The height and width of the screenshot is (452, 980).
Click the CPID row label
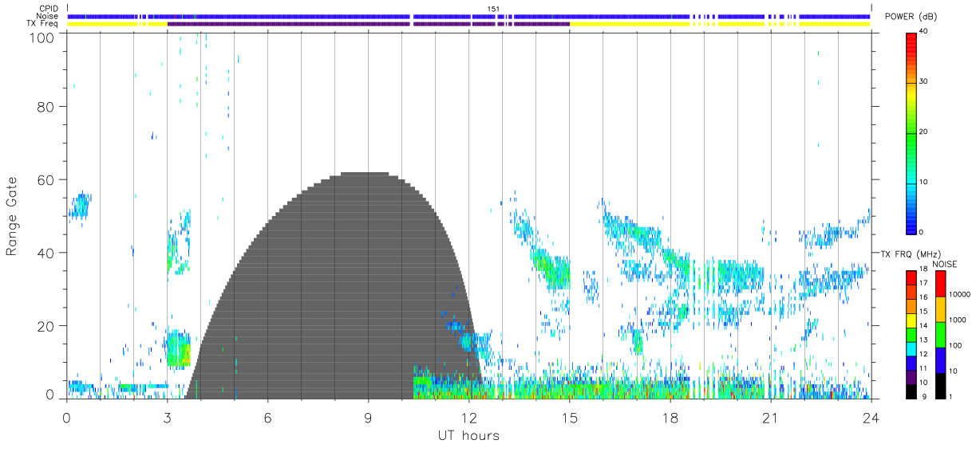(x=48, y=8)
